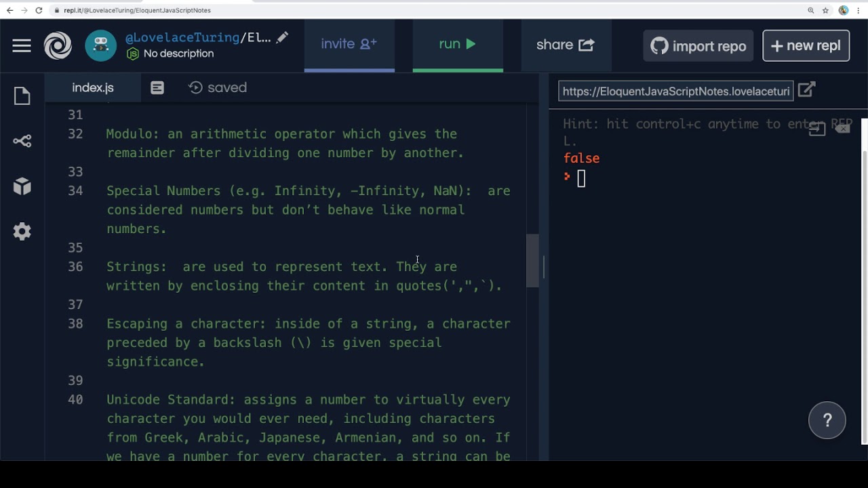
Task: Select the index.js file tab
Action: tap(93, 87)
